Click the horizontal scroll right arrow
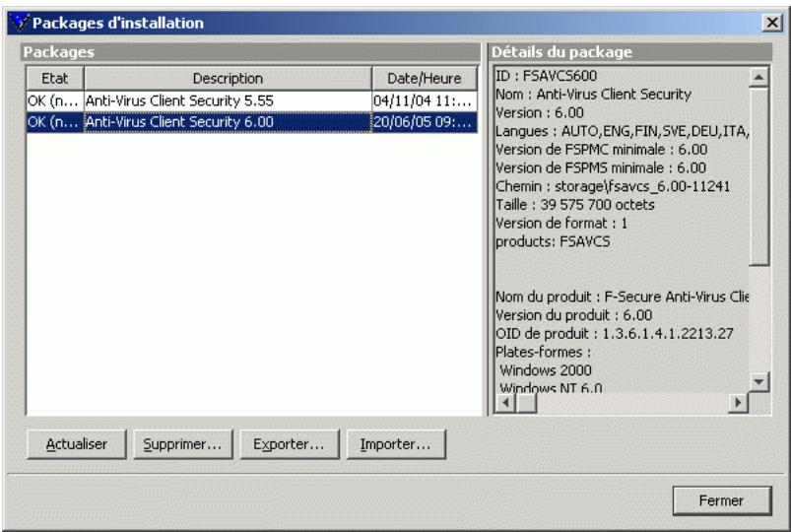 [738, 403]
